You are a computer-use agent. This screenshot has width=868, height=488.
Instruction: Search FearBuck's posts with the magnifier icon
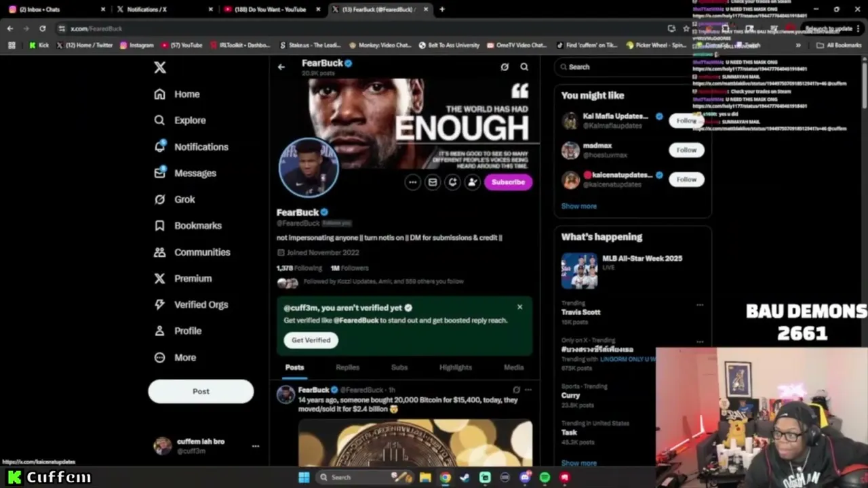click(x=524, y=66)
